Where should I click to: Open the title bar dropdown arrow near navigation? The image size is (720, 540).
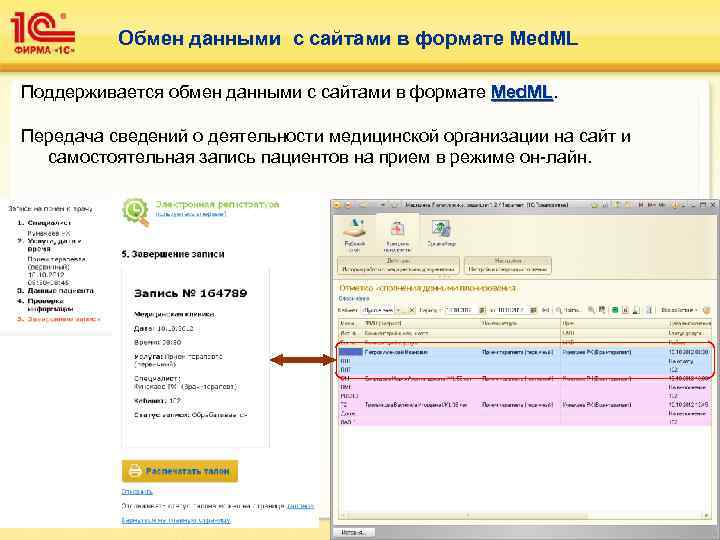click(383, 205)
